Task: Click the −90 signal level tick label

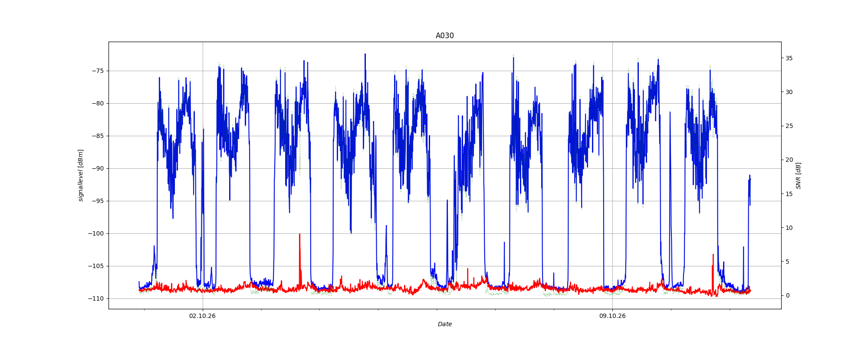Action: [x=98, y=169]
